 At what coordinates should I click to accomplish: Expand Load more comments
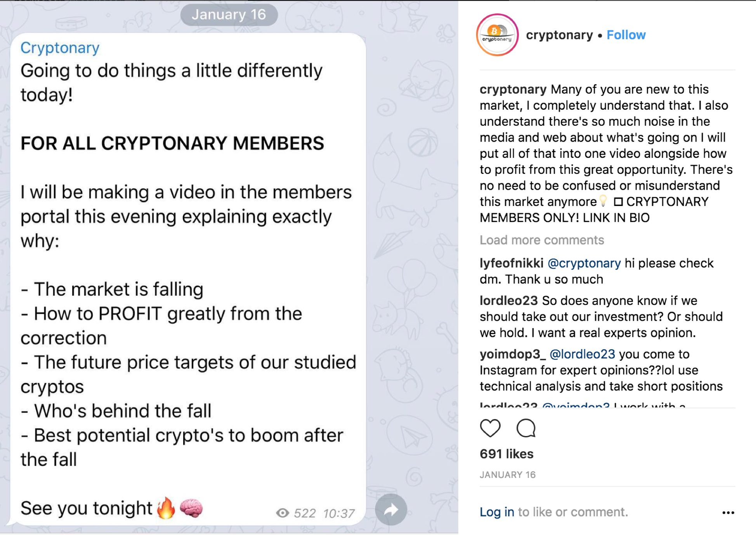(542, 240)
